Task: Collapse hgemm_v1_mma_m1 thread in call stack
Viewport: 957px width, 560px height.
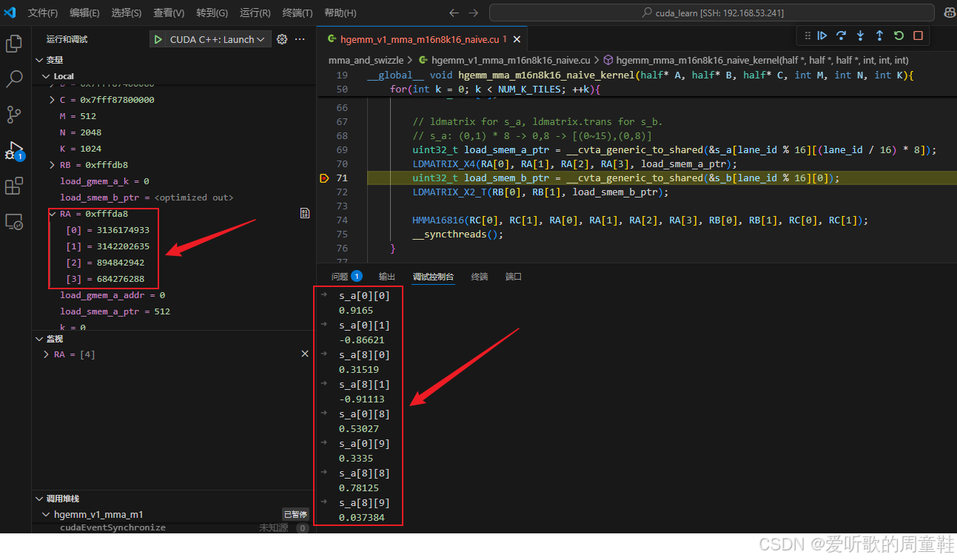Action: click(47, 514)
